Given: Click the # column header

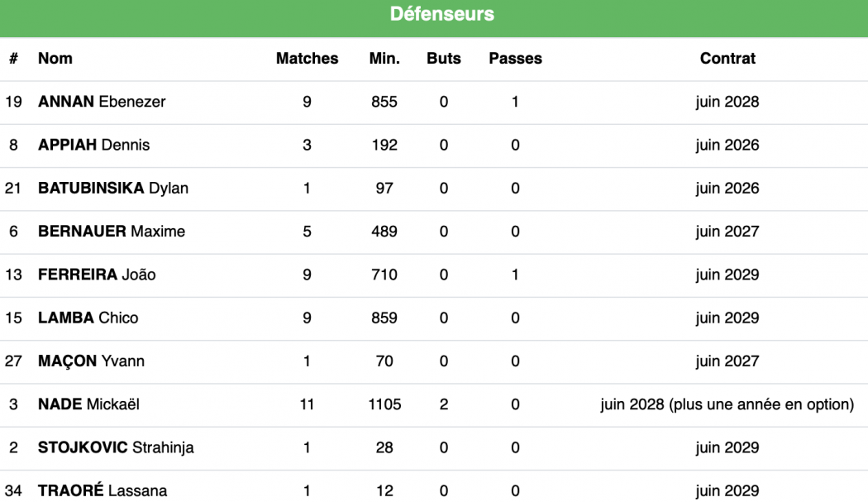Looking at the screenshot, I should point(13,59).
